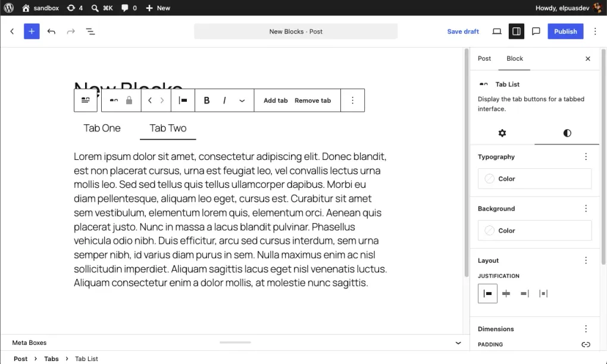Go back using the editor back arrow

pos(12,32)
